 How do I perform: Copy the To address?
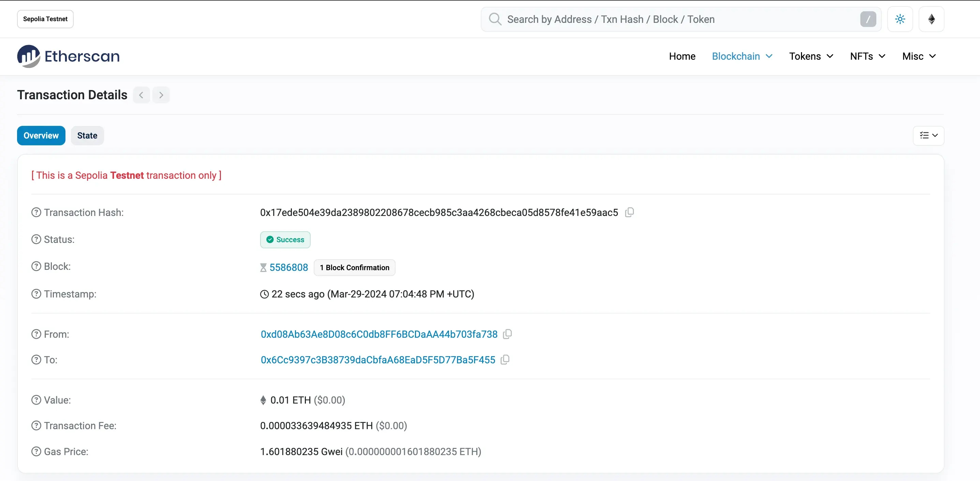(x=505, y=360)
